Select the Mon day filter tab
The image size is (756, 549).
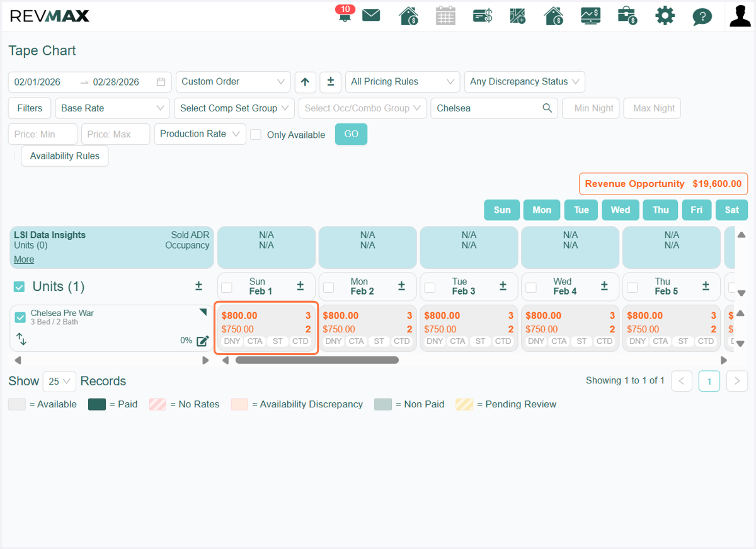(x=542, y=210)
